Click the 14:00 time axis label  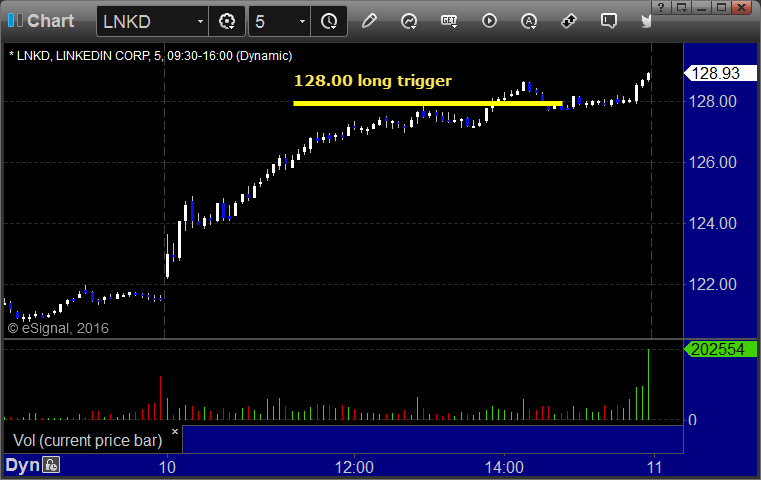[504, 467]
